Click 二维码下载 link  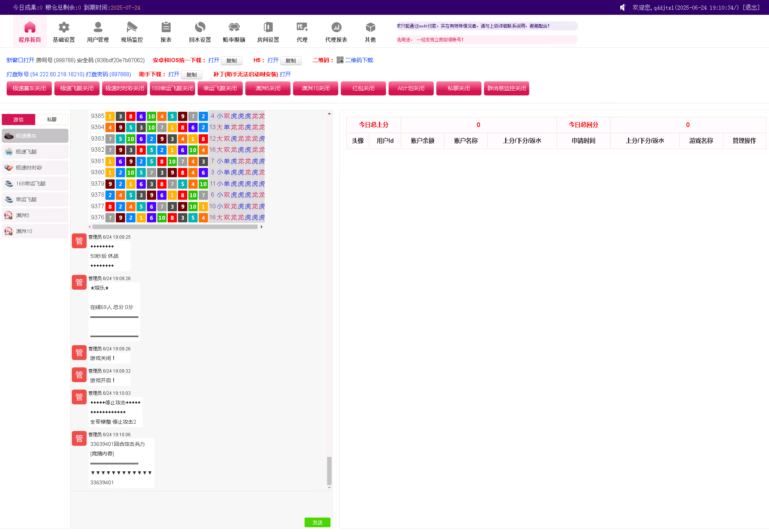pos(359,60)
